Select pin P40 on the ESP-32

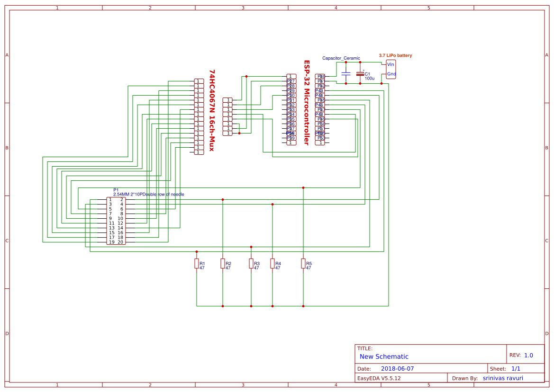(x=320, y=76)
